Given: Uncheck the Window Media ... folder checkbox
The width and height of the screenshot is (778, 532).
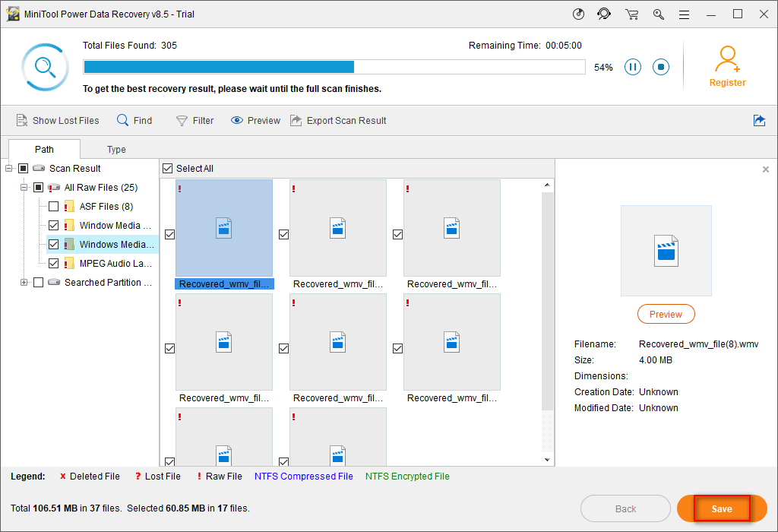Looking at the screenshot, I should coord(54,225).
